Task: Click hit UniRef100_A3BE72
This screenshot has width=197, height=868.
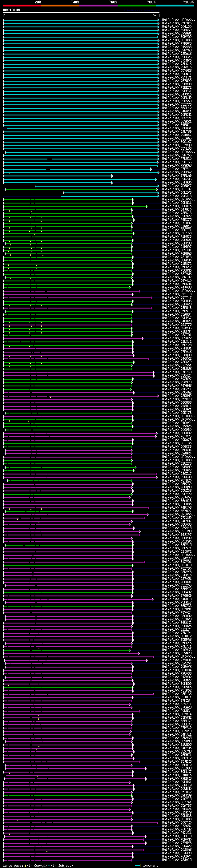Action: coord(177,88)
